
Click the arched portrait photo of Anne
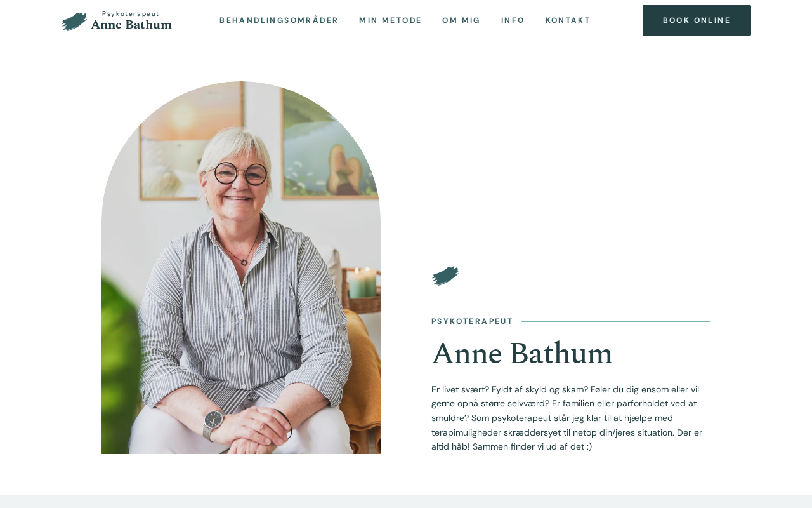241,267
